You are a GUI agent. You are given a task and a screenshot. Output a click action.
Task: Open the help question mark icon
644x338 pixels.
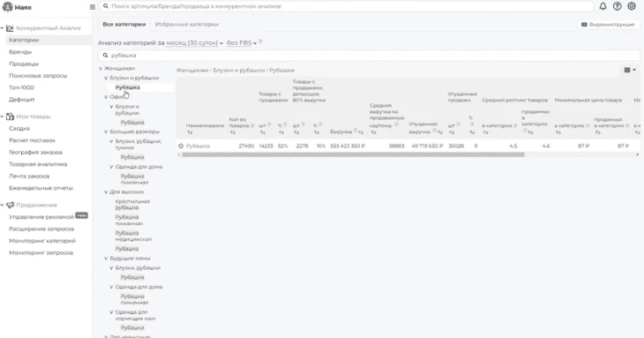pos(617,6)
